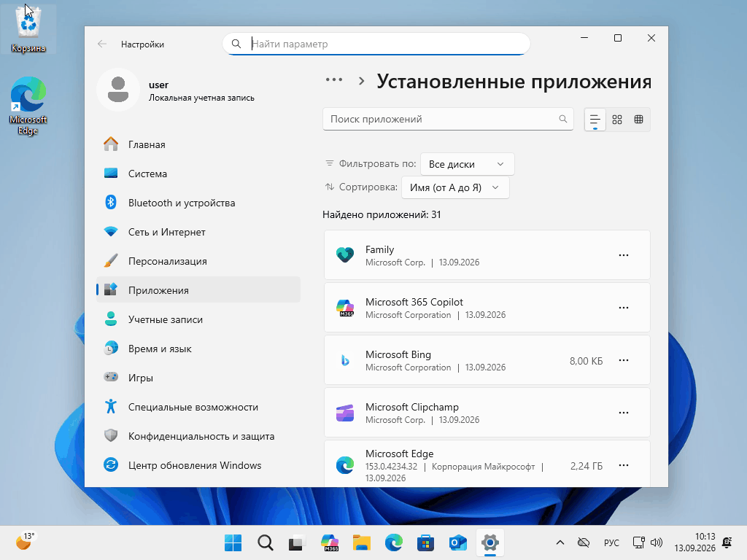Screen dimensions: 747x560
Task: Click the Поиск приложений search box
Action: pyautogui.click(x=448, y=119)
